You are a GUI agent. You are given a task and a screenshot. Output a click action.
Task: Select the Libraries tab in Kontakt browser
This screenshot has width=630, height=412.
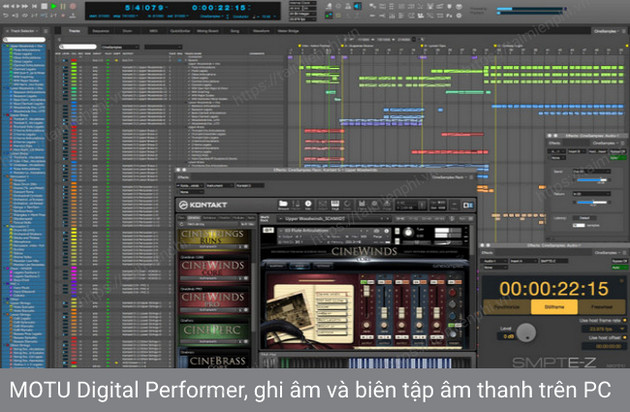[x=194, y=218]
